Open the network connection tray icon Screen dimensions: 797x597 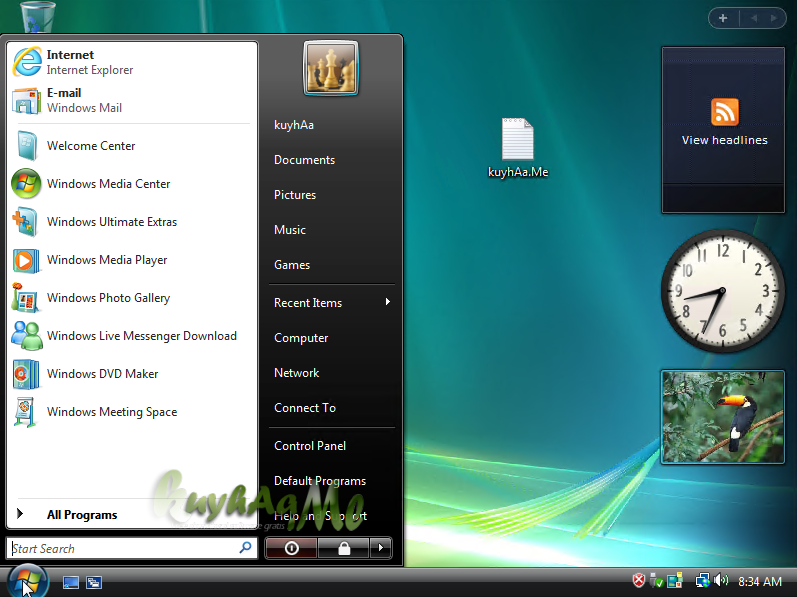point(702,581)
